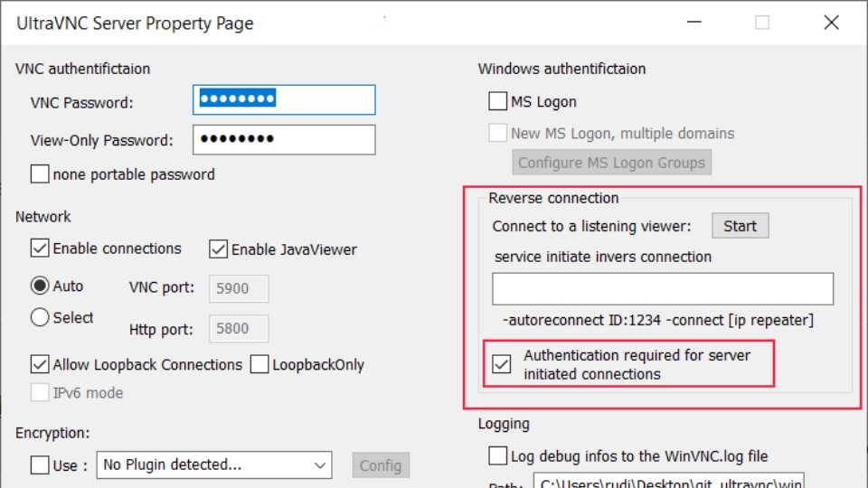Toggle the IPv6 mode checkbox
868x488 pixels.
coord(40,392)
